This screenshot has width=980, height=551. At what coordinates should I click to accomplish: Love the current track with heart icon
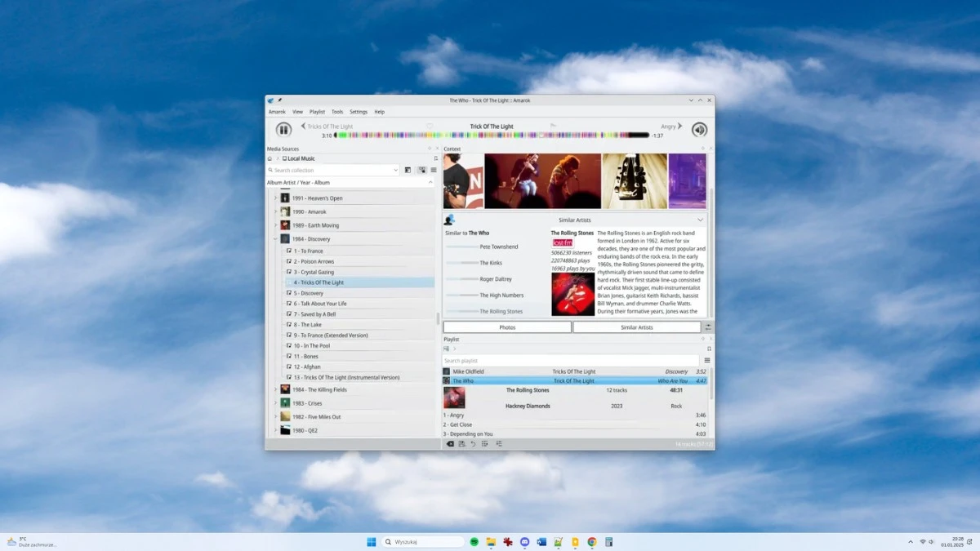[x=430, y=127]
